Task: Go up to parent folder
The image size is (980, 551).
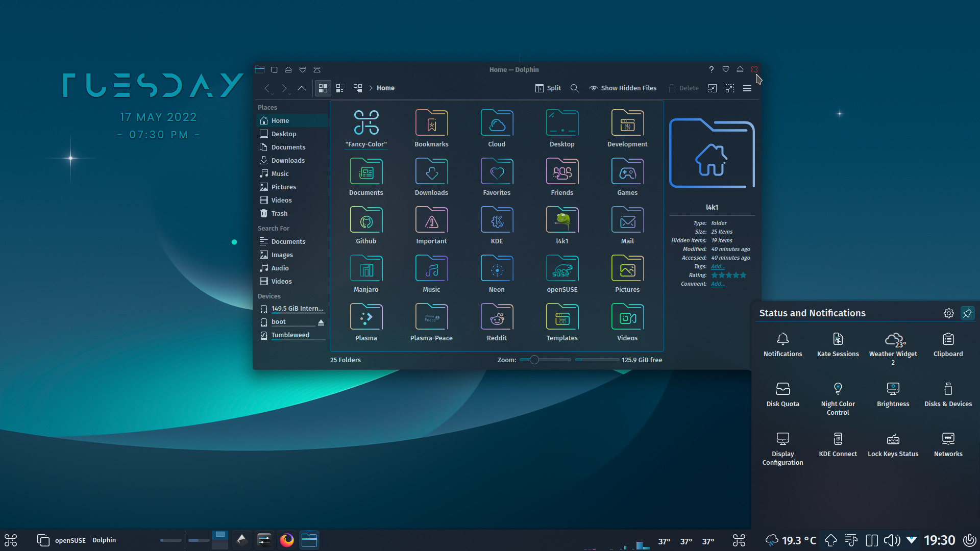Action: tap(302, 88)
